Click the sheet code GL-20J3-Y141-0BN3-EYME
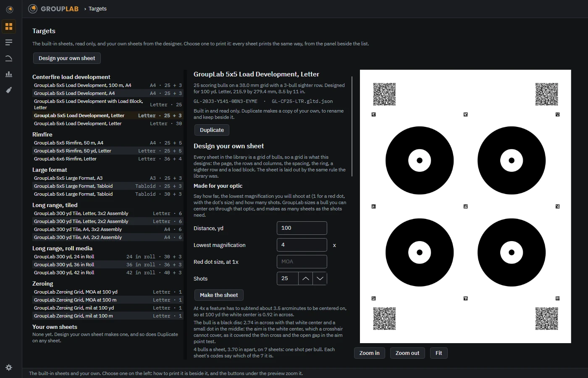The image size is (588, 378). point(226,101)
